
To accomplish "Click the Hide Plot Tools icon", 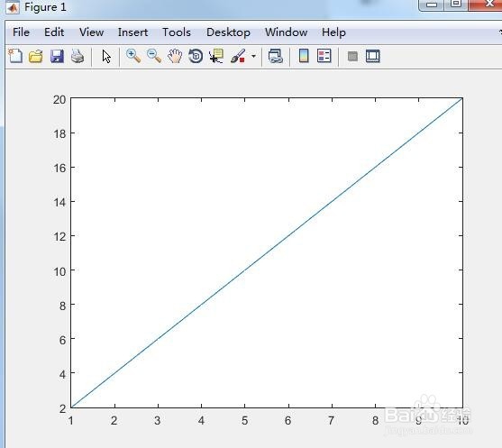I will tap(352, 57).
